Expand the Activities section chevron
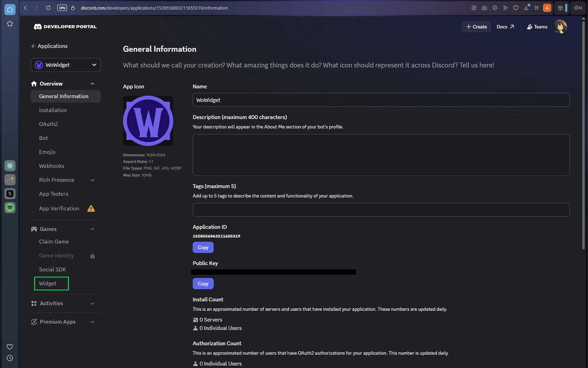The height and width of the screenshot is (368, 588). (x=93, y=304)
